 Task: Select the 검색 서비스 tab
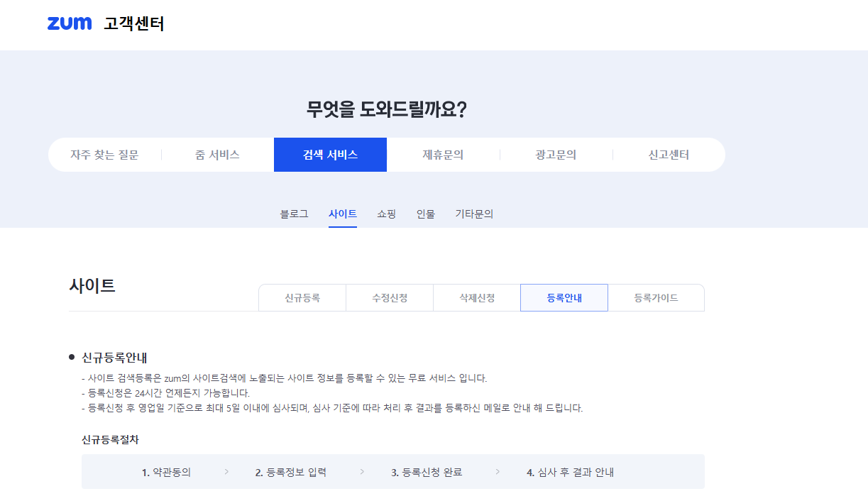(330, 155)
